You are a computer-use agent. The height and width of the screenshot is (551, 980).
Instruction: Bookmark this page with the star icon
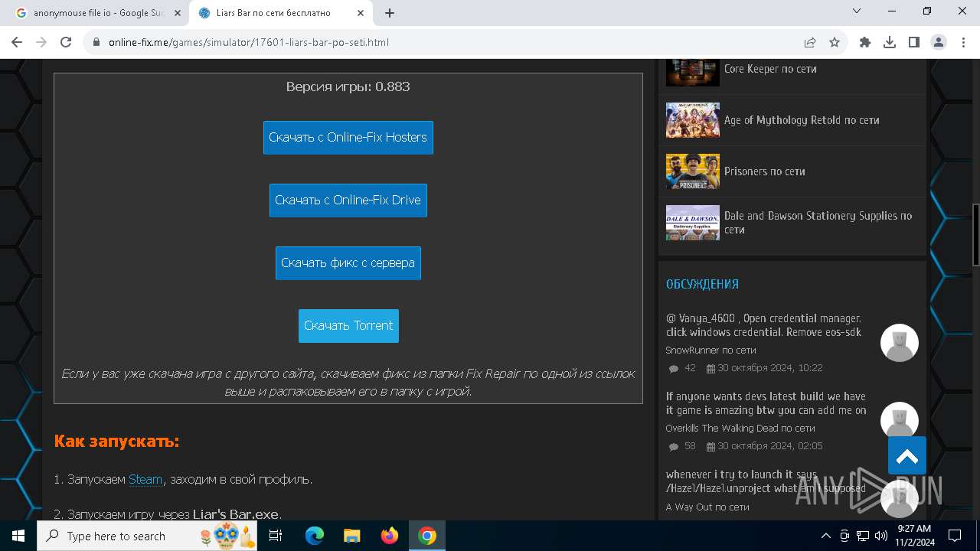[835, 42]
